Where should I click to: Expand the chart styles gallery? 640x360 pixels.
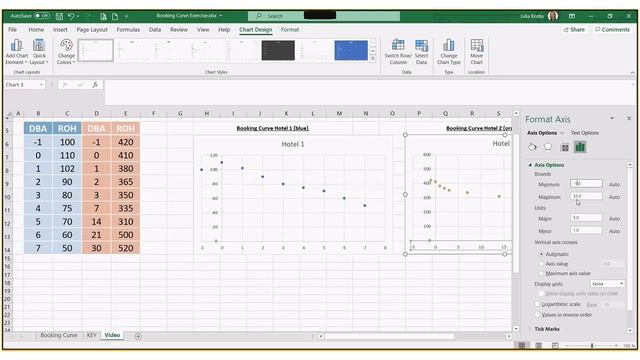coord(373,59)
